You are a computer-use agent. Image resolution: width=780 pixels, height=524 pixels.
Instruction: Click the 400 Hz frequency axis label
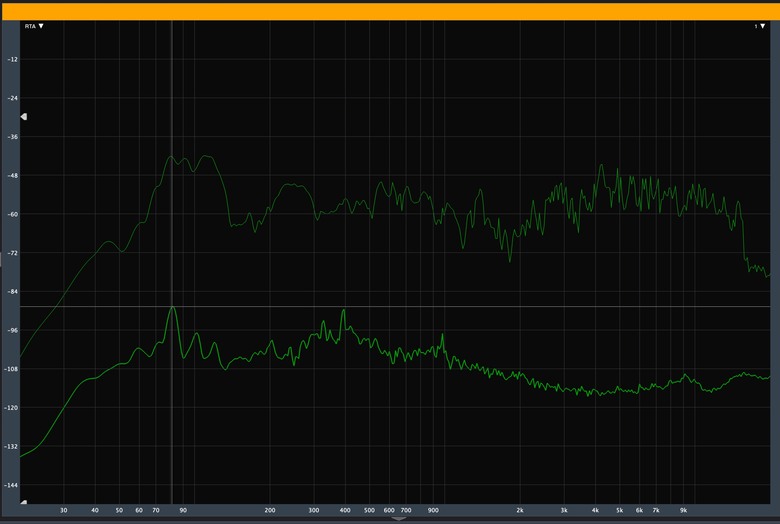(x=345, y=510)
